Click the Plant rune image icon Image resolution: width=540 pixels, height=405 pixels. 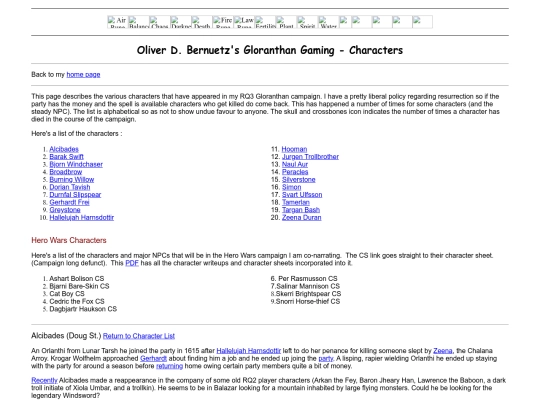pos(286,22)
